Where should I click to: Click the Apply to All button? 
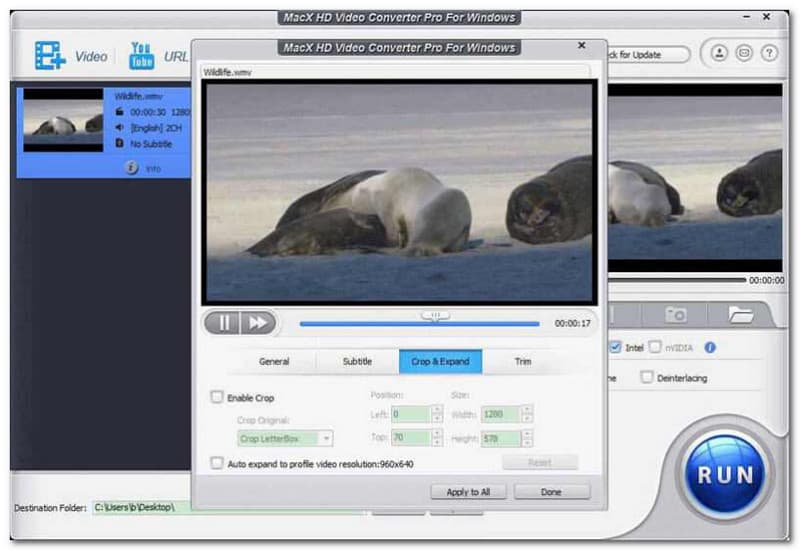[x=468, y=492]
